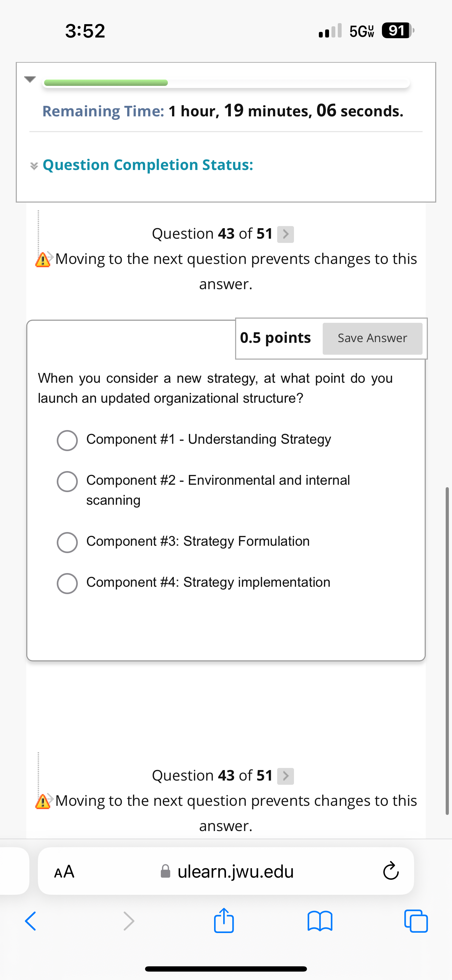Tap the ulearn.jwu.edu address field
The height and width of the screenshot is (980, 452).
tap(235, 871)
